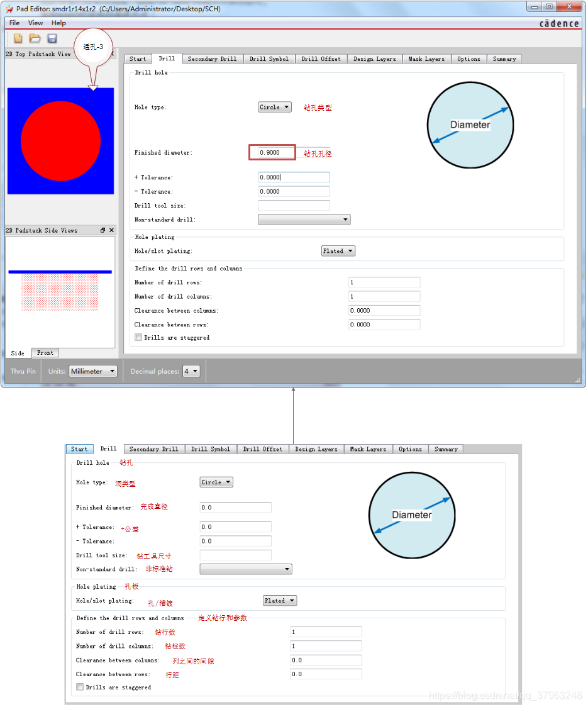Click + Tolerance field in lower panel
This screenshot has width=588, height=707.
[x=235, y=526]
